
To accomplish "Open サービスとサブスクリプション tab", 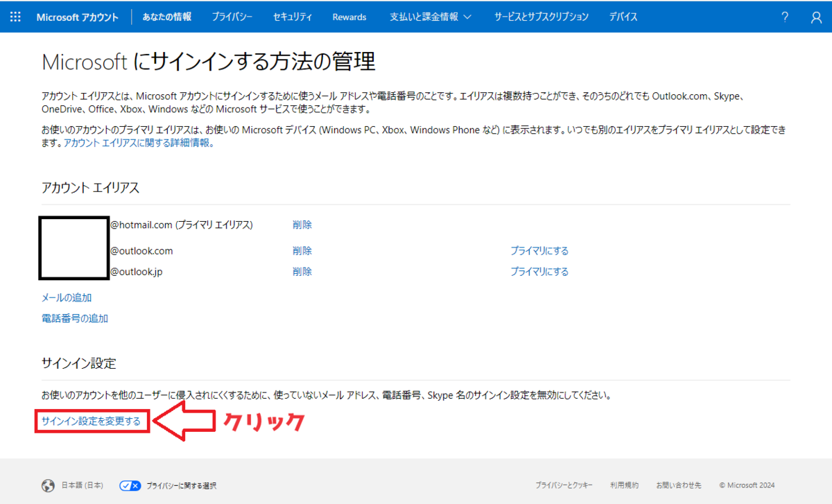I will tap(541, 17).
